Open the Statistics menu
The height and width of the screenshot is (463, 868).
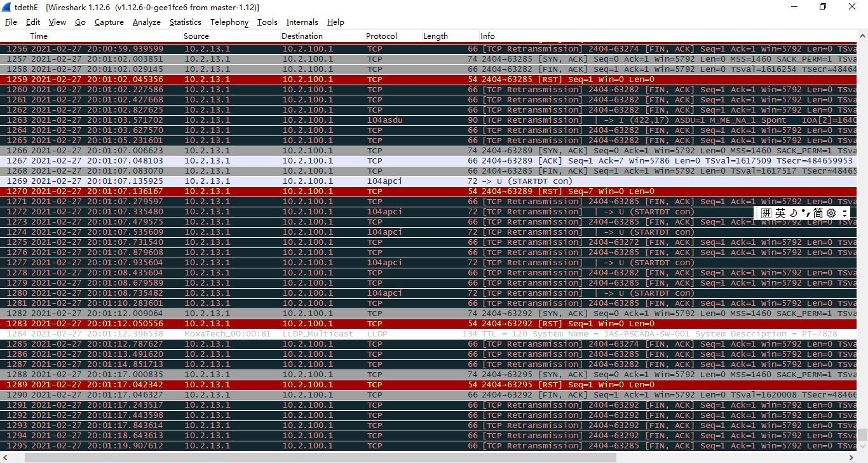[185, 22]
